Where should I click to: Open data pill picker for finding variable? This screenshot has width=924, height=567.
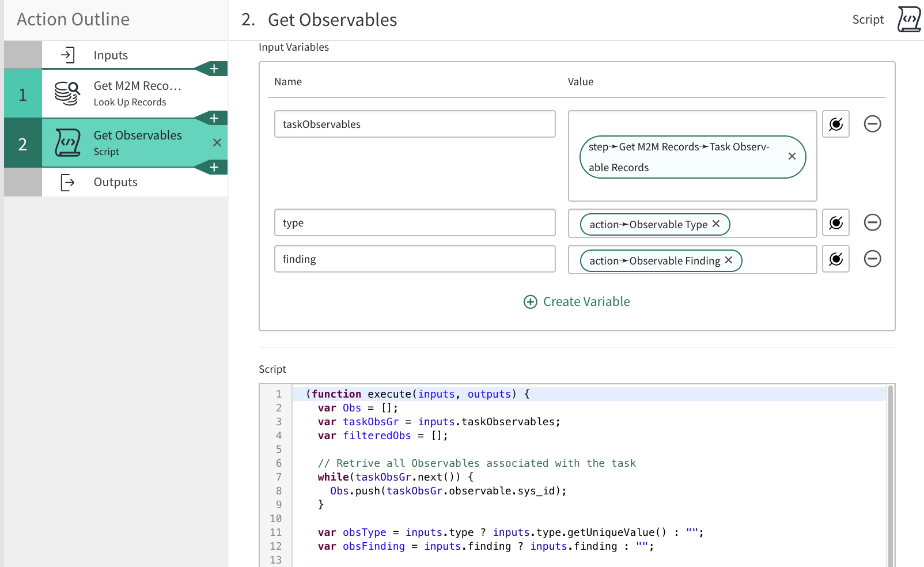(836, 259)
